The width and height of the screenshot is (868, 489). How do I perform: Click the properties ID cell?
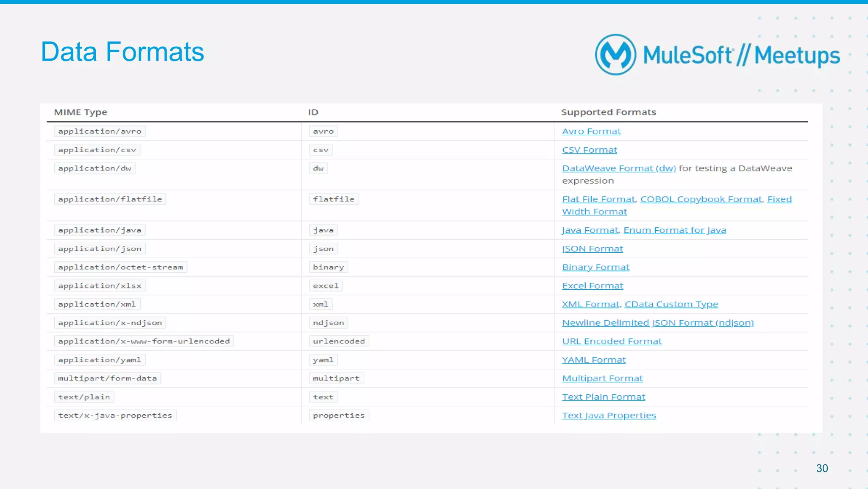point(339,416)
